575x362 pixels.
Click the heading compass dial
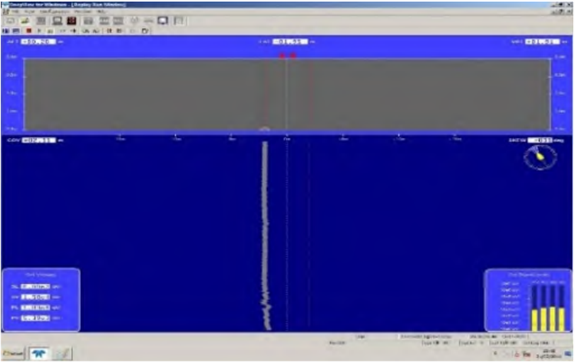[x=540, y=157]
